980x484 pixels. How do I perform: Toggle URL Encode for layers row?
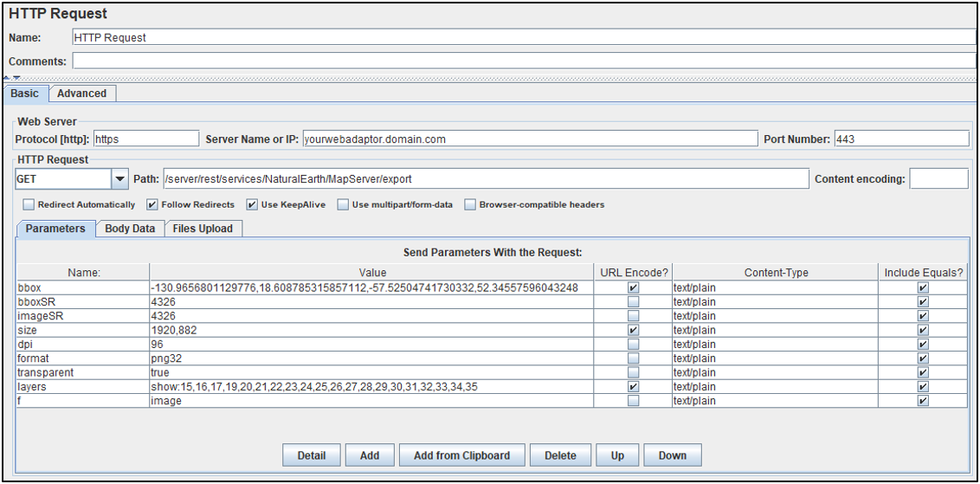pos(634,386)
